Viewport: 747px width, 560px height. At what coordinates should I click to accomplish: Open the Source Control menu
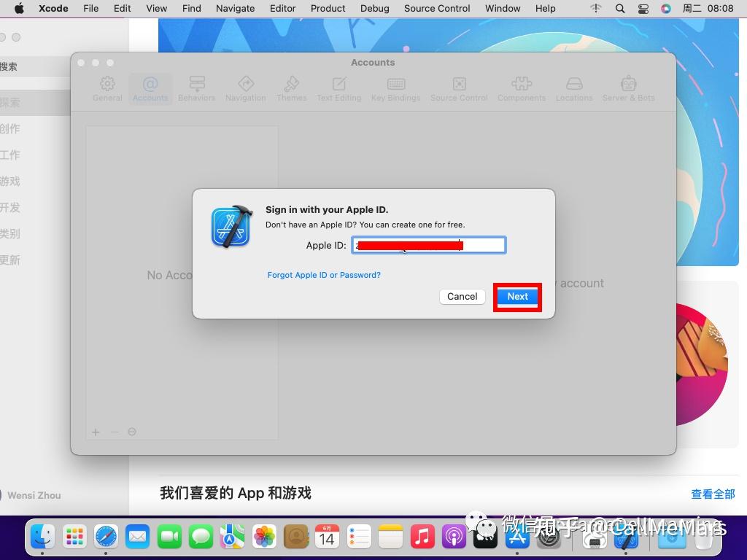pos(437,9)
